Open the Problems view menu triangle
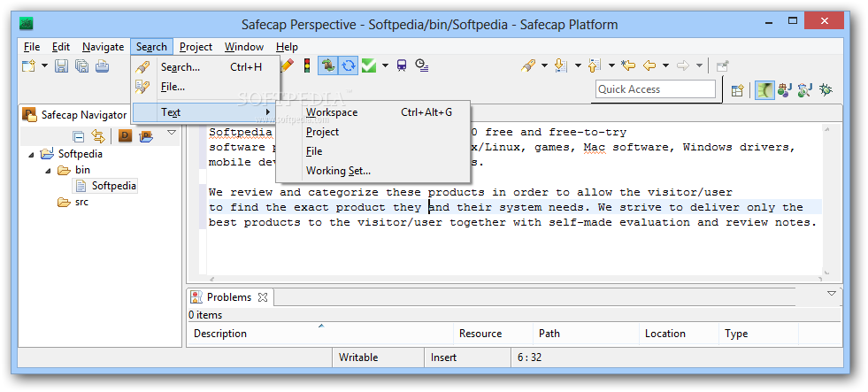Image resolution: width=868 pixels, height=392 pixels. coord(832,294)
